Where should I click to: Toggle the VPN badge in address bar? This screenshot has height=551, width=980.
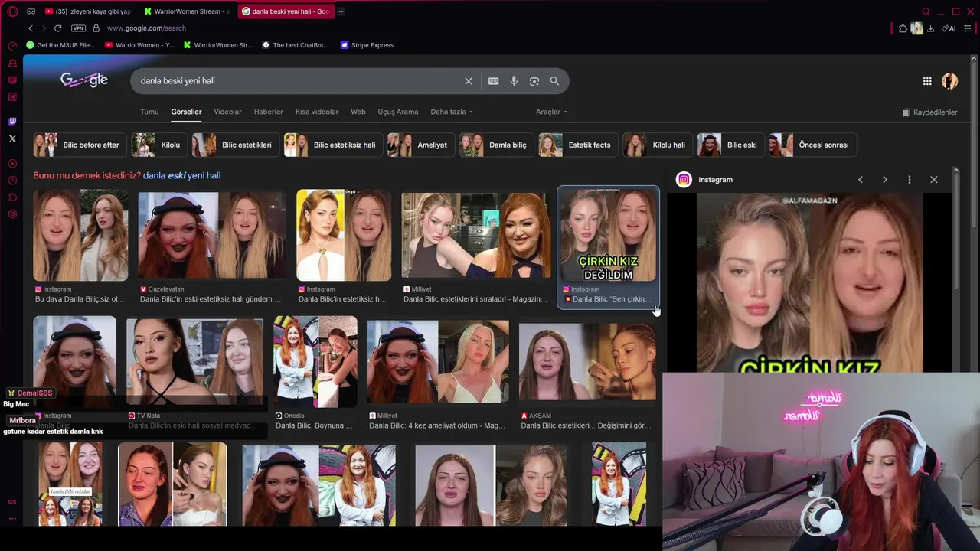click(x=78, y=28)
